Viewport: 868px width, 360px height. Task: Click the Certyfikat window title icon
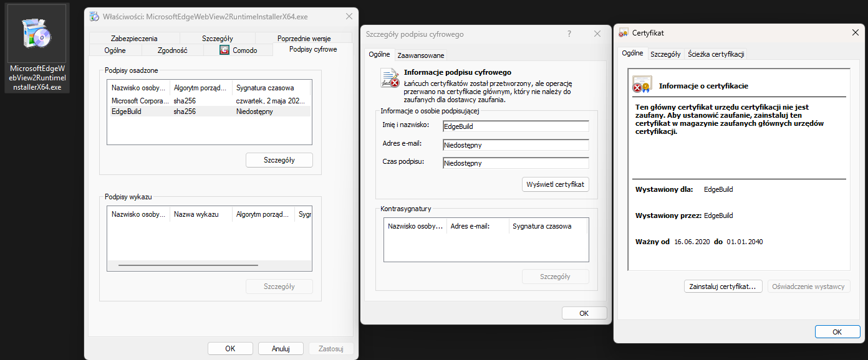click(623, 33)
